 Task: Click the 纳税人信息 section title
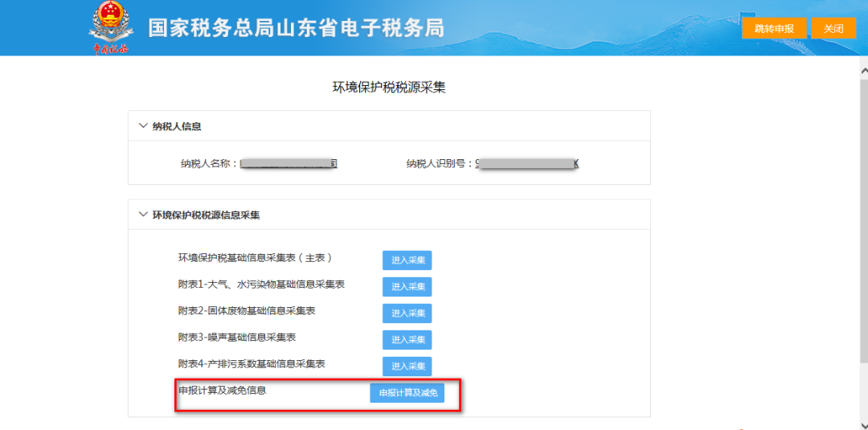coord(177,126)
